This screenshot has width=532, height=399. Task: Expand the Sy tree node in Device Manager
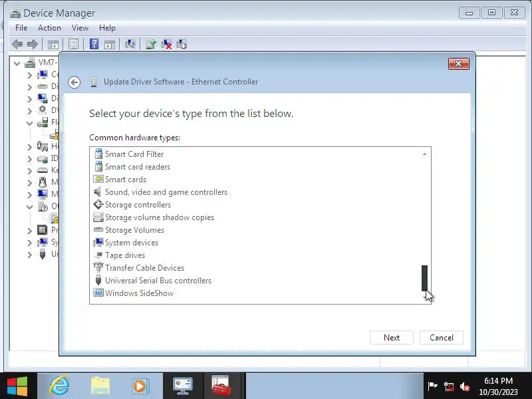[x=29, y=243]
